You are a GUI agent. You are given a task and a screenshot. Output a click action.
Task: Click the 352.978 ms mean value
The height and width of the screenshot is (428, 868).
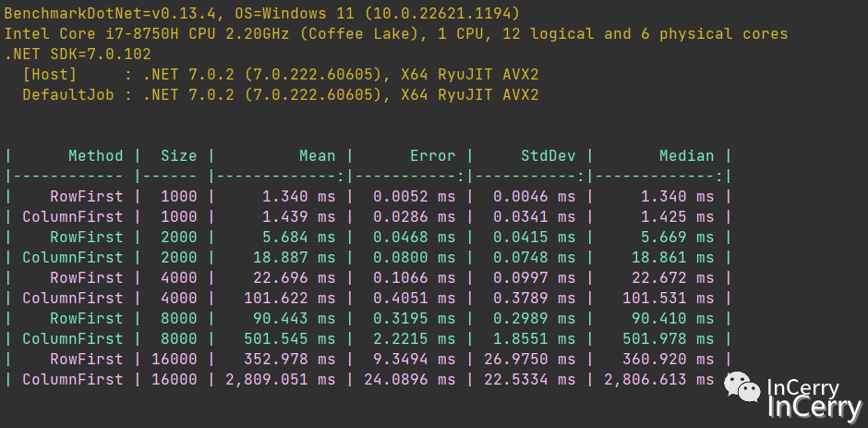[290, 360]
